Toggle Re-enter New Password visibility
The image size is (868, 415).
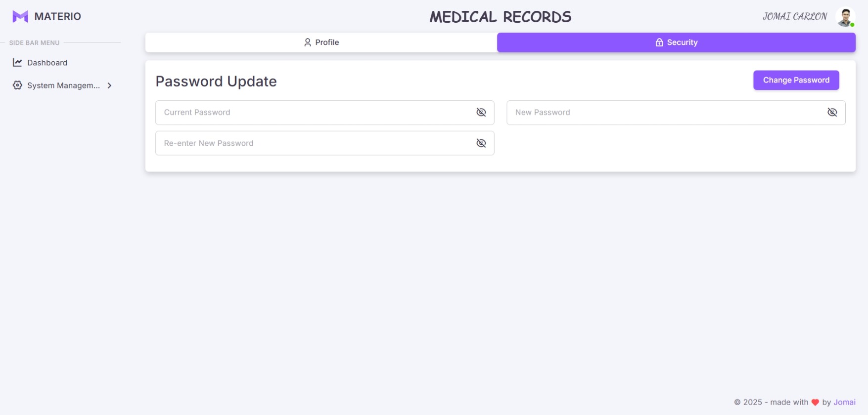coord(481,143)
